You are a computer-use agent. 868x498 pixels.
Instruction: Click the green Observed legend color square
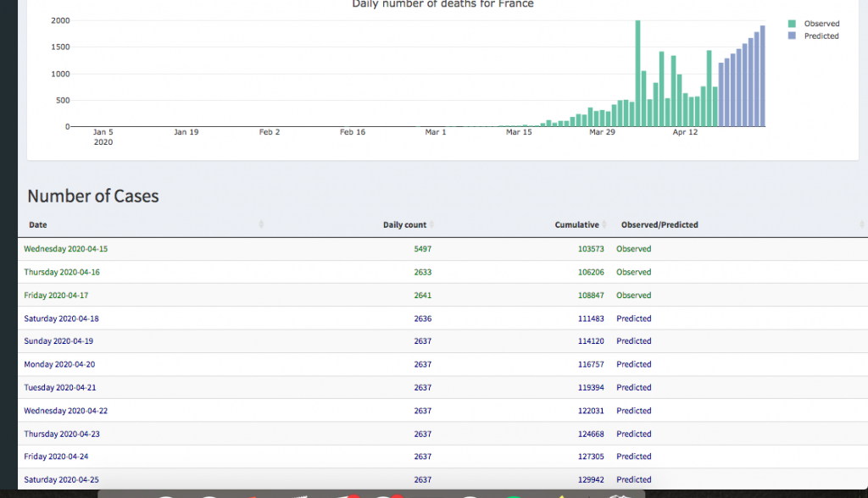pyautogui.click(x=792, y=24)
